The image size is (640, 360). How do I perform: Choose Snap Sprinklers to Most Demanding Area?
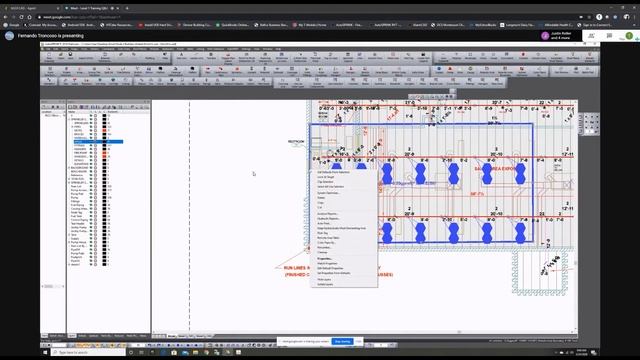point(342,228)
